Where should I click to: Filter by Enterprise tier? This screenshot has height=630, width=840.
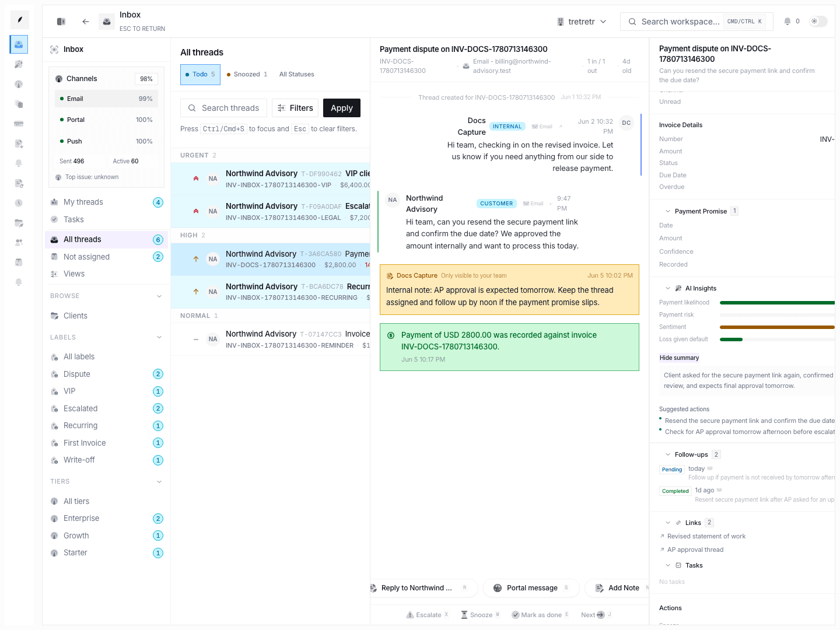click(106, 518)
